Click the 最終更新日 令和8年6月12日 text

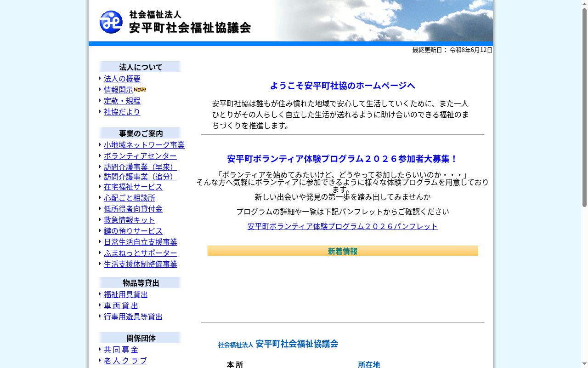coord(452,50)
